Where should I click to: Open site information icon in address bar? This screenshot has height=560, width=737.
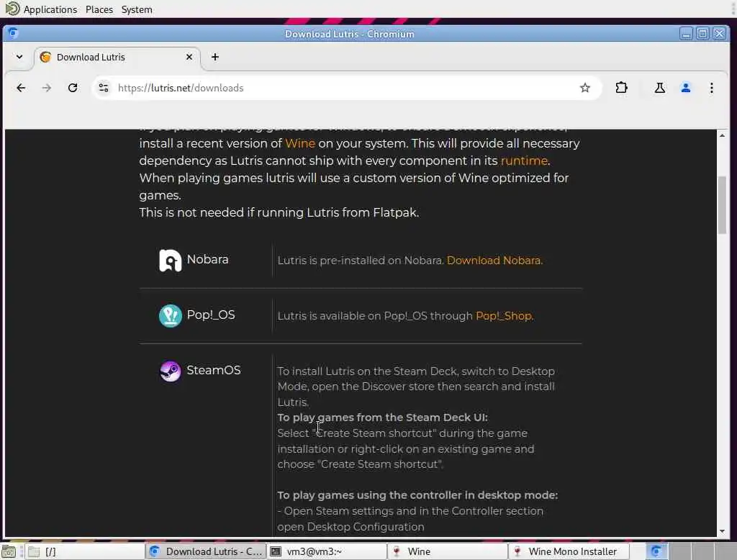pos(104,88)
